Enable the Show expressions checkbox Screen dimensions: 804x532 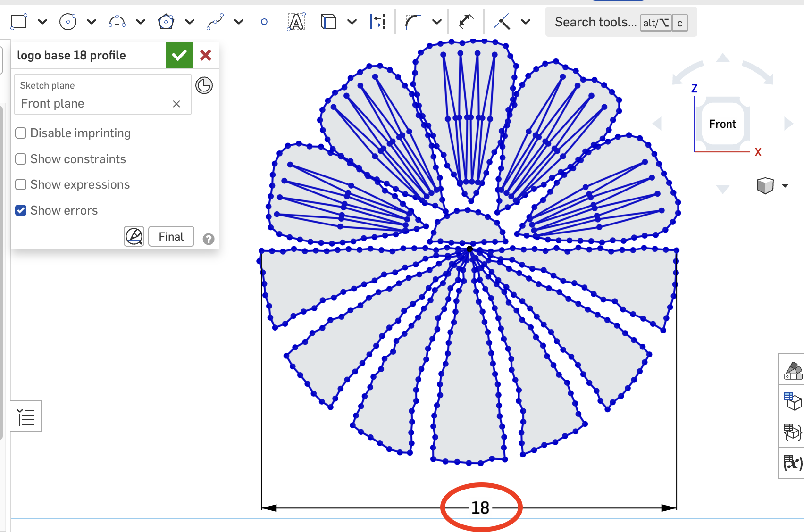click(x=21, y=184)
